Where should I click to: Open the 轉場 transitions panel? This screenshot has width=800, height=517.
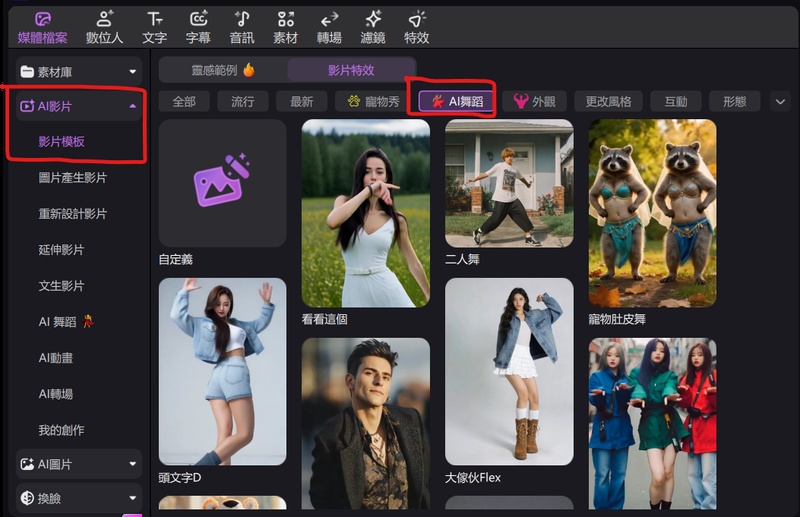(x=329, y=28)
